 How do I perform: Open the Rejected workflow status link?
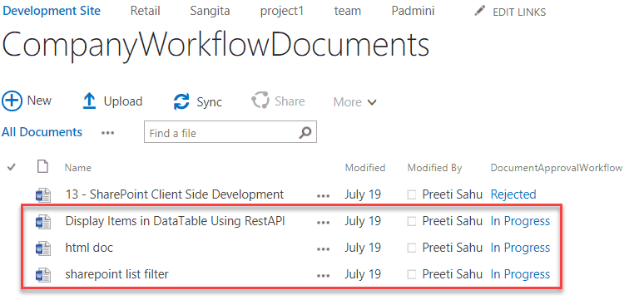(x=513, y=194)
